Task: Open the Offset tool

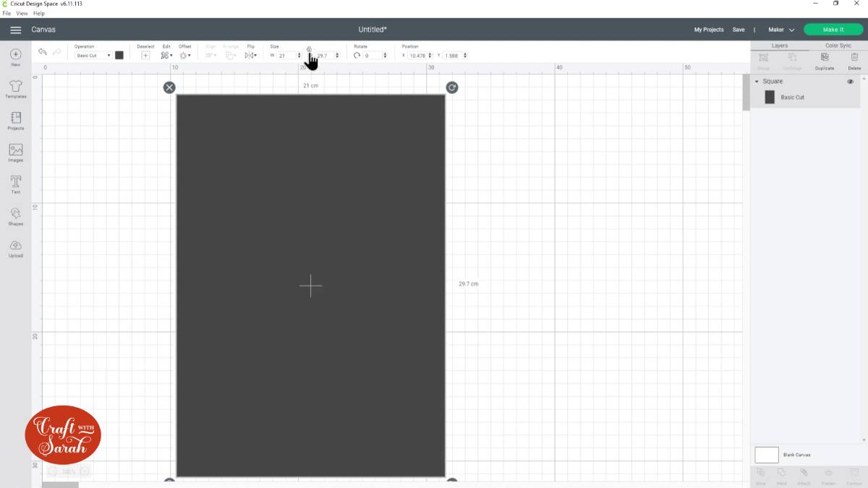Action: (x=184, y=55)
